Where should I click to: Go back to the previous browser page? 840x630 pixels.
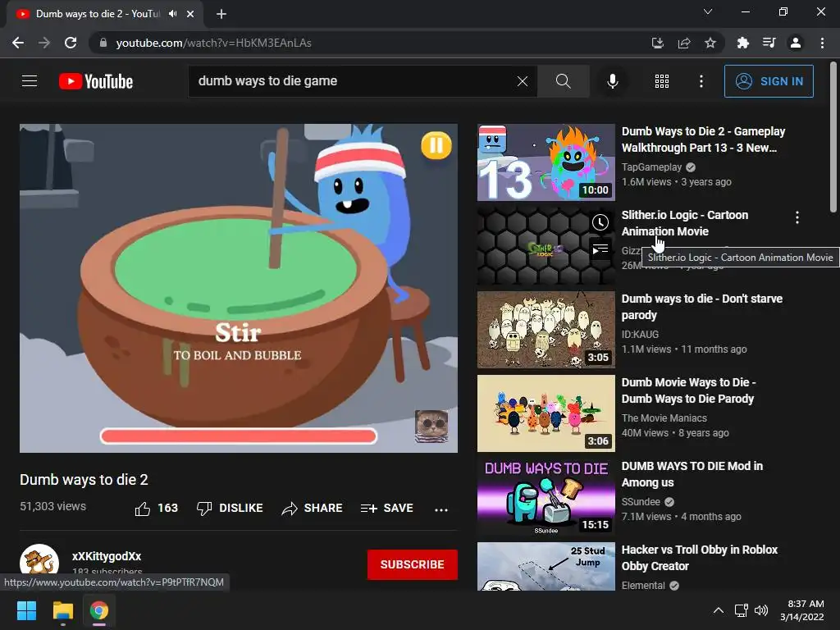tap(18, 43)
